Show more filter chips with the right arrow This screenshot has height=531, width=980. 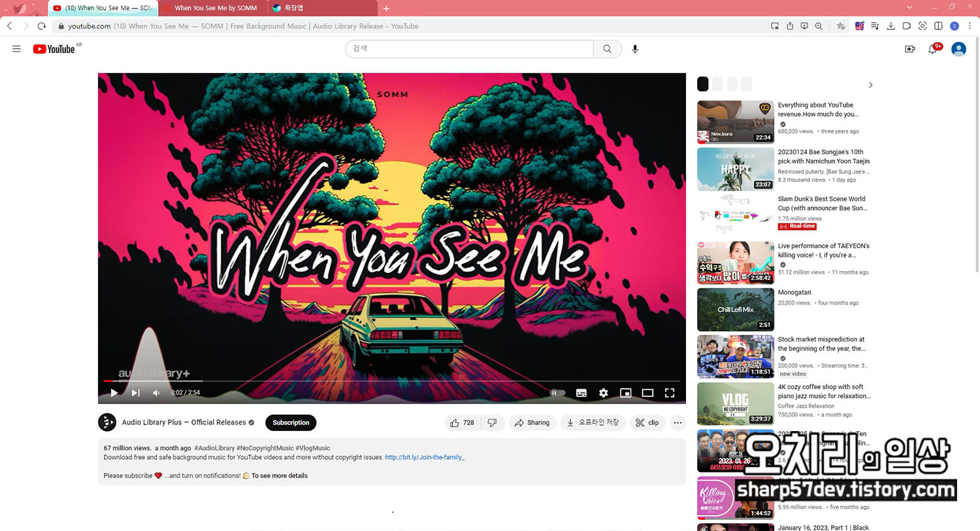point(870,85)
